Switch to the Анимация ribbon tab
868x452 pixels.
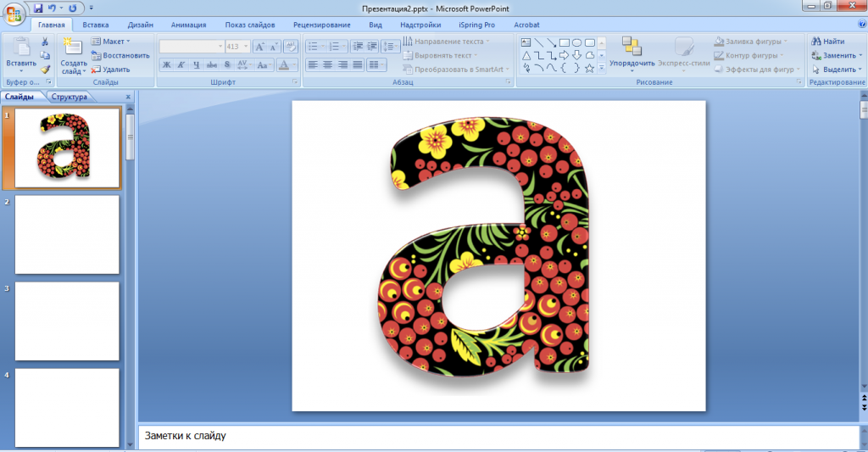tap(188, 25)
